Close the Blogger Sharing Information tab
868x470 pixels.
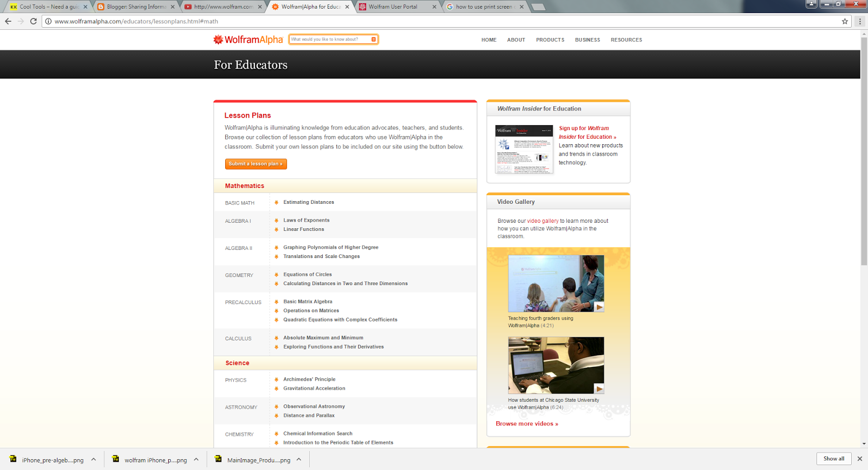(173, 7)
